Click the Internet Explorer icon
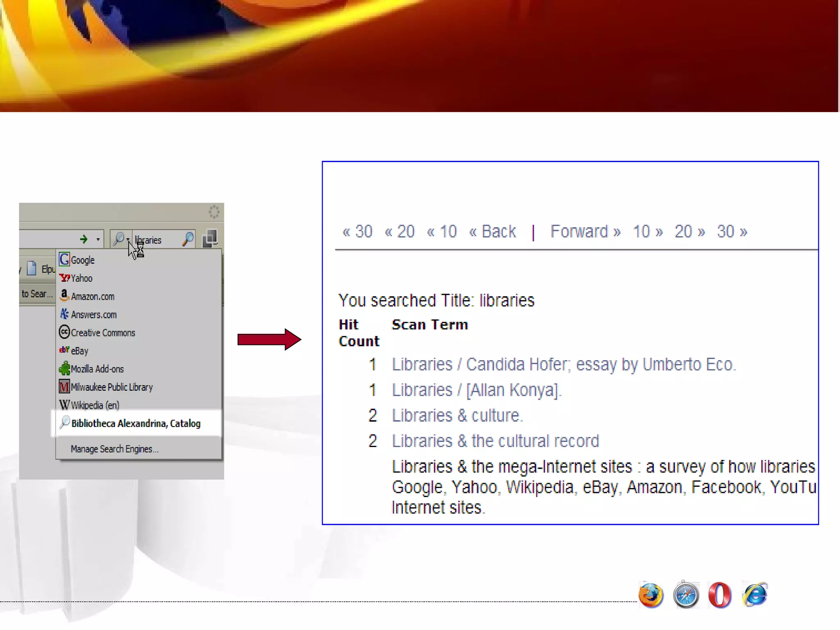Viewport: 840px width, 630px height. pyautogui.click(x=755, y=595)
